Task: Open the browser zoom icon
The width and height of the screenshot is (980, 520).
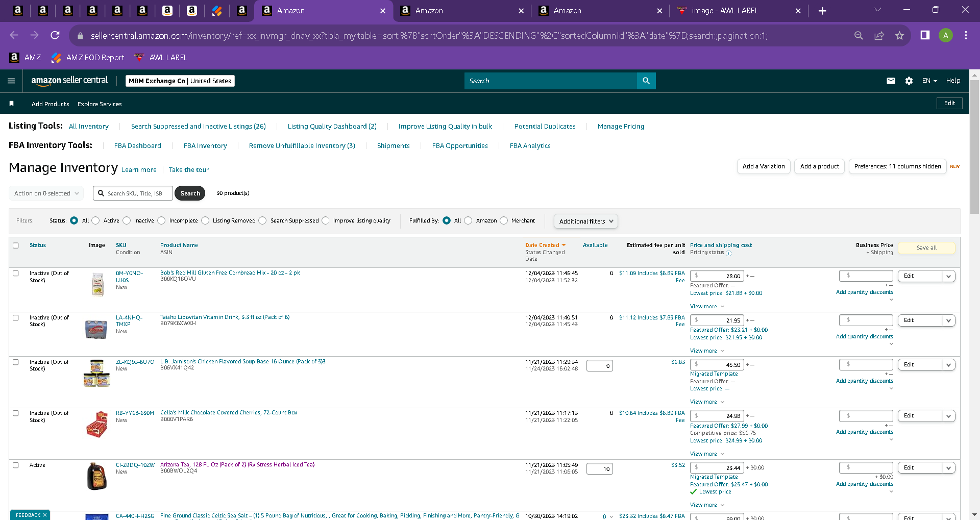Action: pyautogui.click(x=859, y=35)
